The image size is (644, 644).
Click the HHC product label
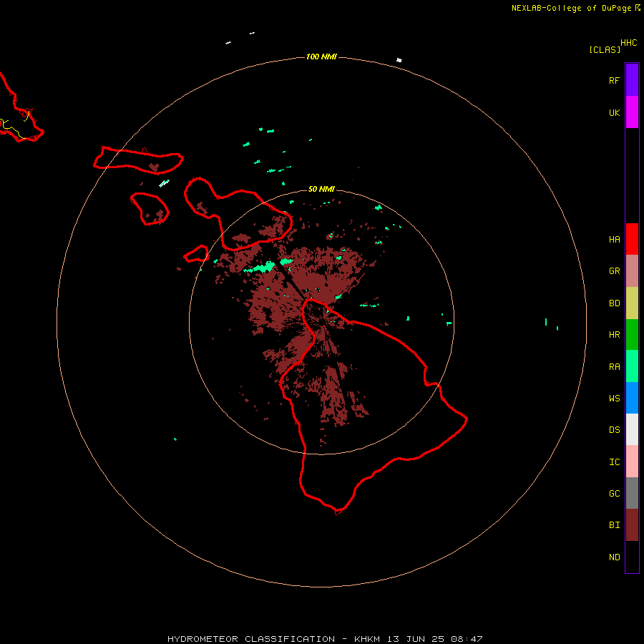pos(628,43)
